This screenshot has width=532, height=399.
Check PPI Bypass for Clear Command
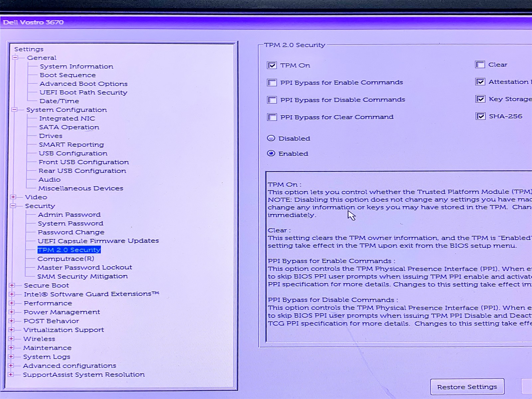coord(272,117)
